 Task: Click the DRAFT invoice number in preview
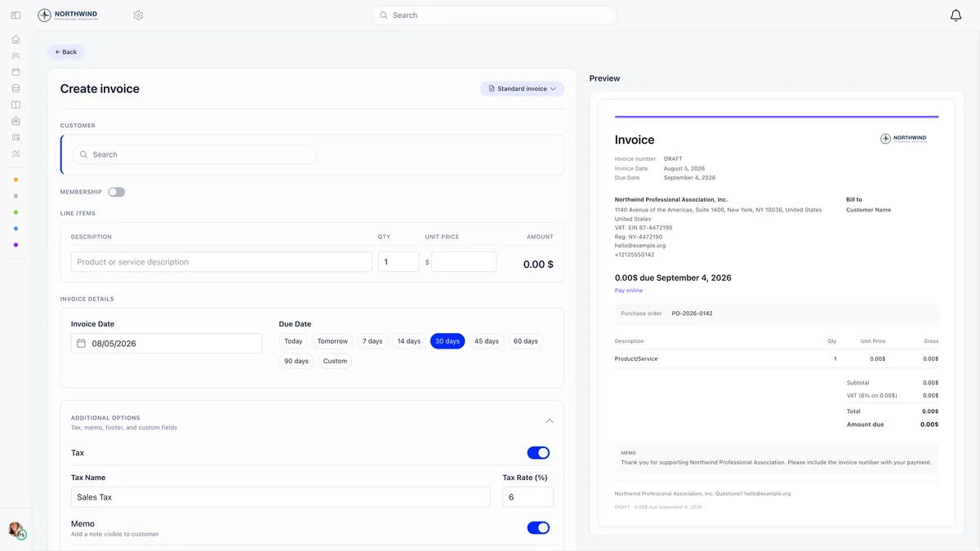(x=673, y=159)
